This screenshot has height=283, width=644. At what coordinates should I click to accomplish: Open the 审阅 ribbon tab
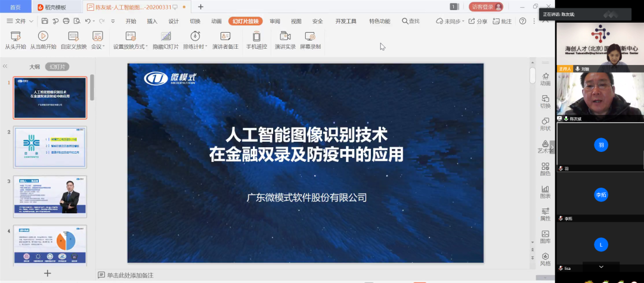pyautogui.click(x=275, y=21)
